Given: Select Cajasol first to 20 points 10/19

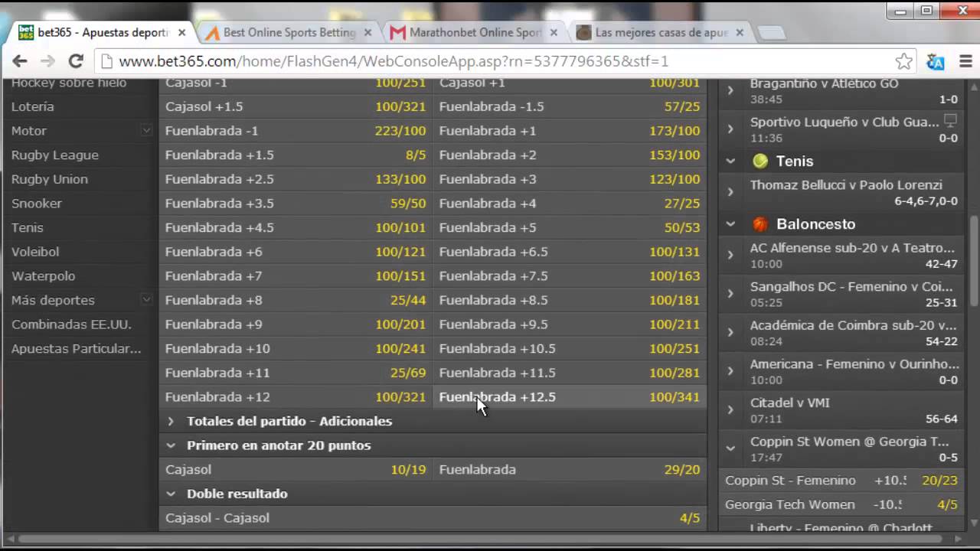Looking at the screenshot, I should [x=296, y=470].
